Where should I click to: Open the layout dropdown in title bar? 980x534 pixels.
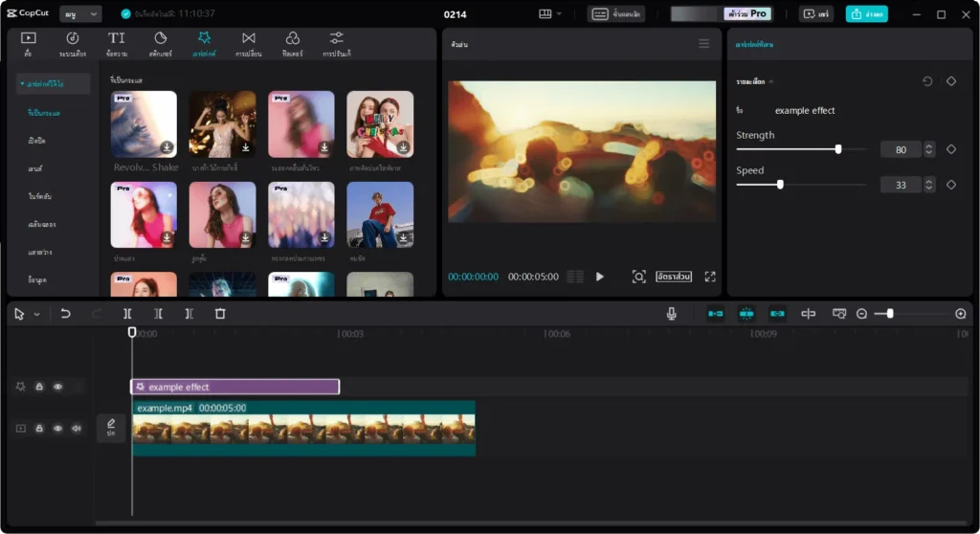click(550, 14)
